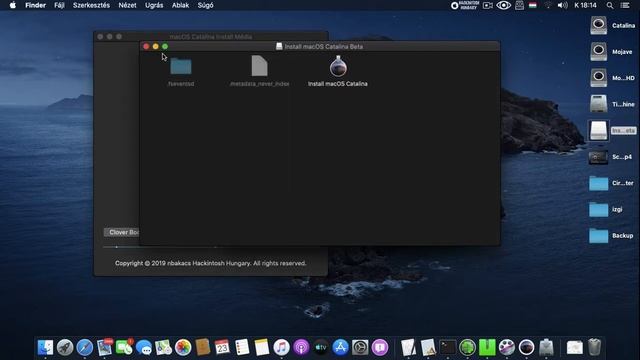The width and height of the screenshot is (640, 360).
Task: Open the Backup folder on desktop
Action: point(598,236)
